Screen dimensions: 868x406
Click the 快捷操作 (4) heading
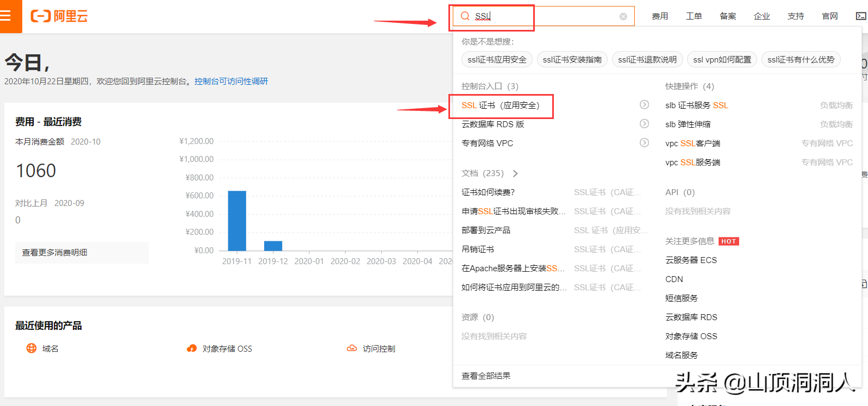click(690, 86)
